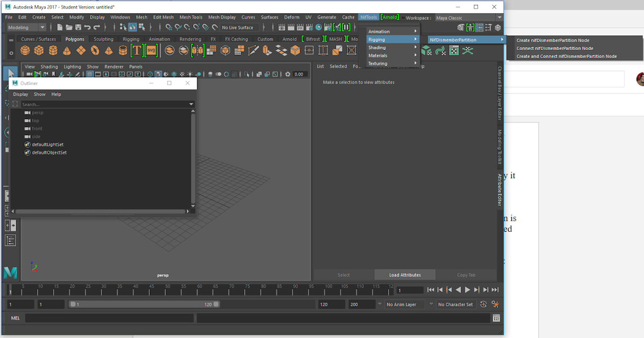
Task: Open the Hypershade blue sphere icon
Action: (x=318, y=27)
